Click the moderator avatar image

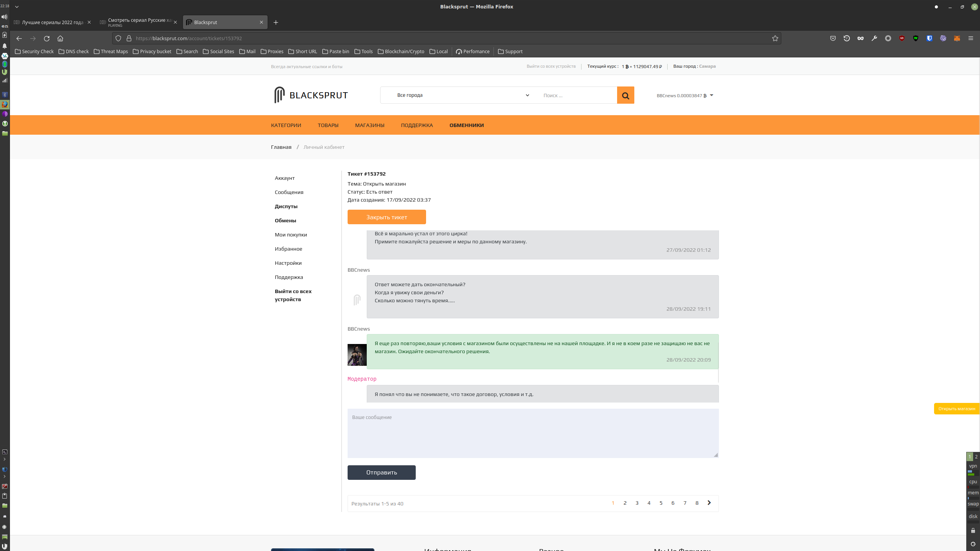point(357,355)
